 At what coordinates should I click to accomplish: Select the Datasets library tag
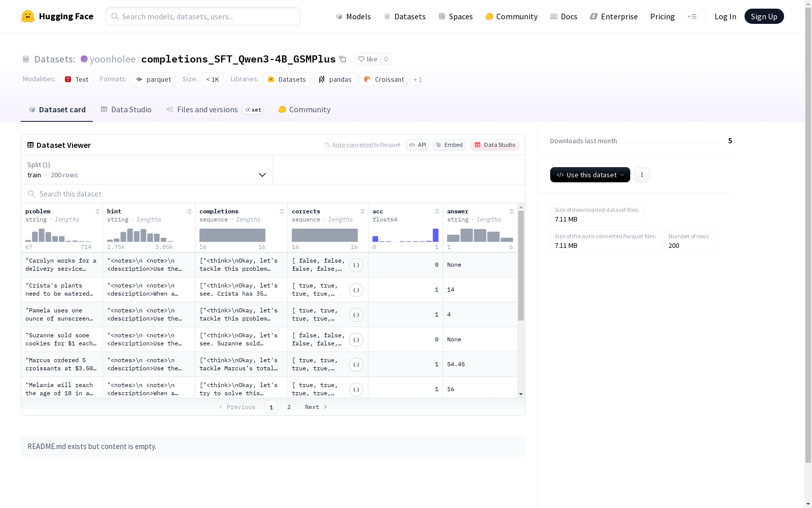click(287, 79)
